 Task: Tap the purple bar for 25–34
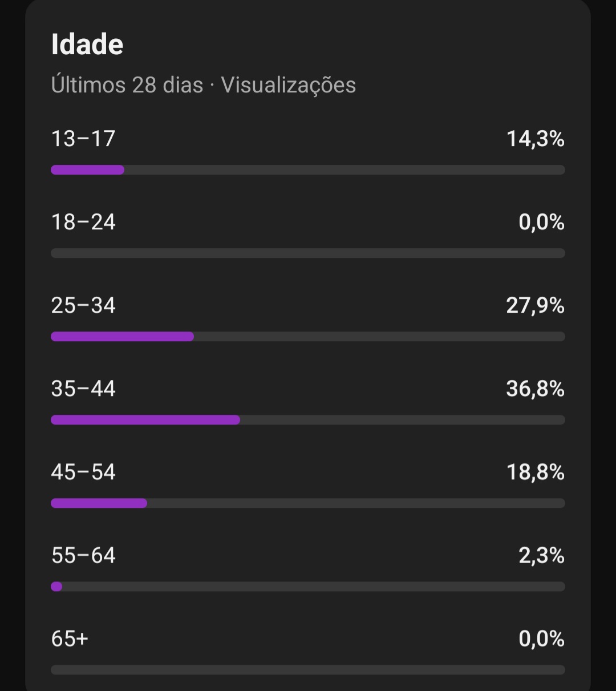click(x=123, y=336)
